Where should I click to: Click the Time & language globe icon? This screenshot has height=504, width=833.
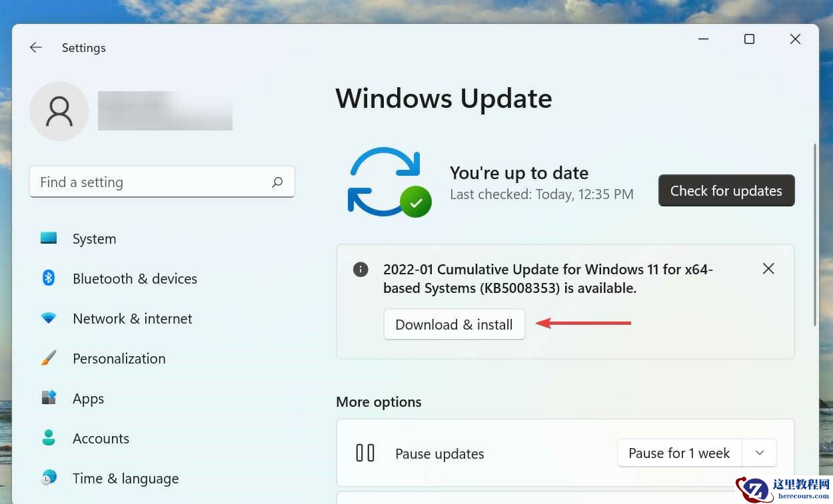(49, 477)
